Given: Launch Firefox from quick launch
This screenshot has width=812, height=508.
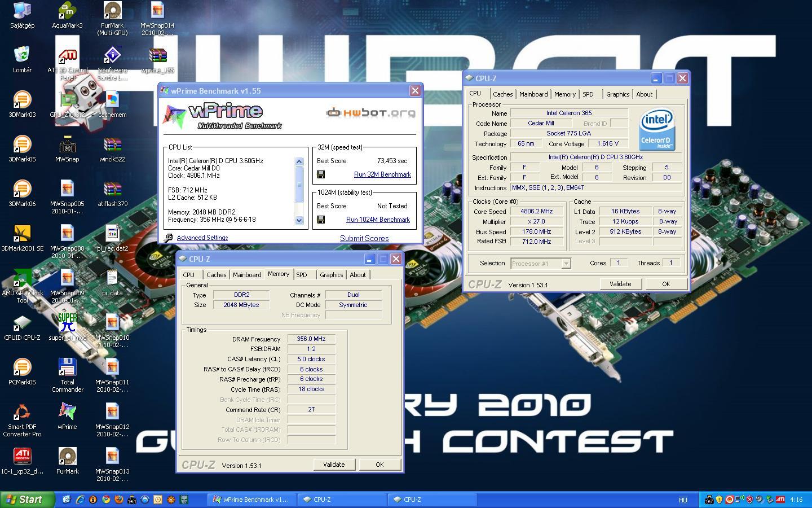Looking at the screenshot, I should tap(119, 500).
